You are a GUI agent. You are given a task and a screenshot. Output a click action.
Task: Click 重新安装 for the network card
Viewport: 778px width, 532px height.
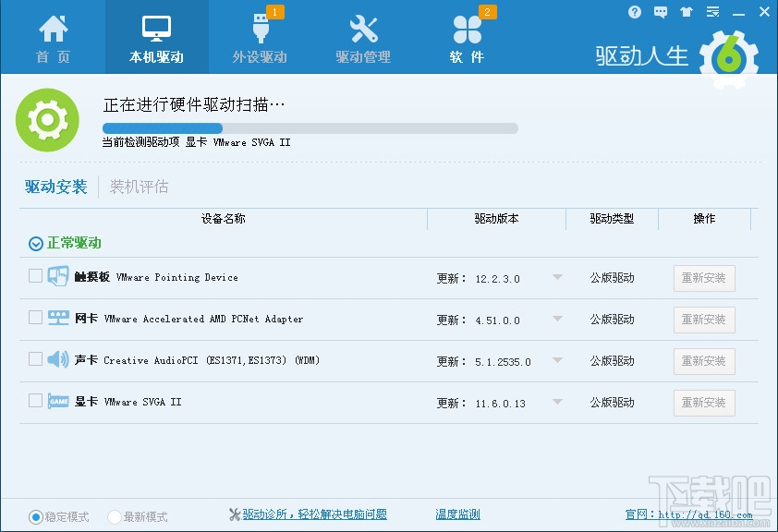point(704,320)
